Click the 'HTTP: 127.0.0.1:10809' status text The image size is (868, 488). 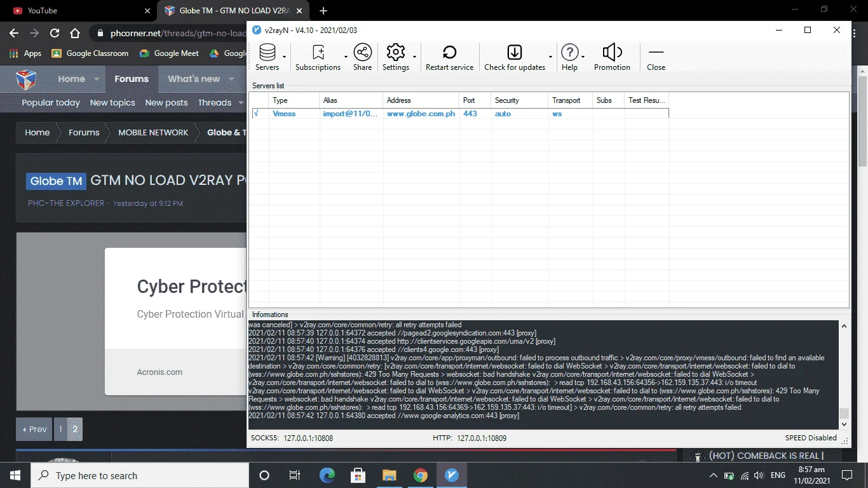[x=470, y=438]
